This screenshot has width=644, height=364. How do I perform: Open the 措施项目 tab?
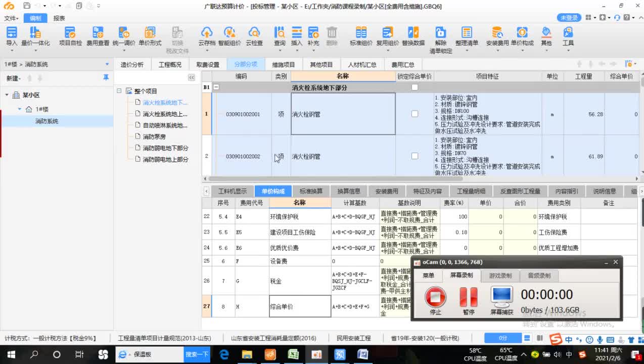click(x=283, y=65)
